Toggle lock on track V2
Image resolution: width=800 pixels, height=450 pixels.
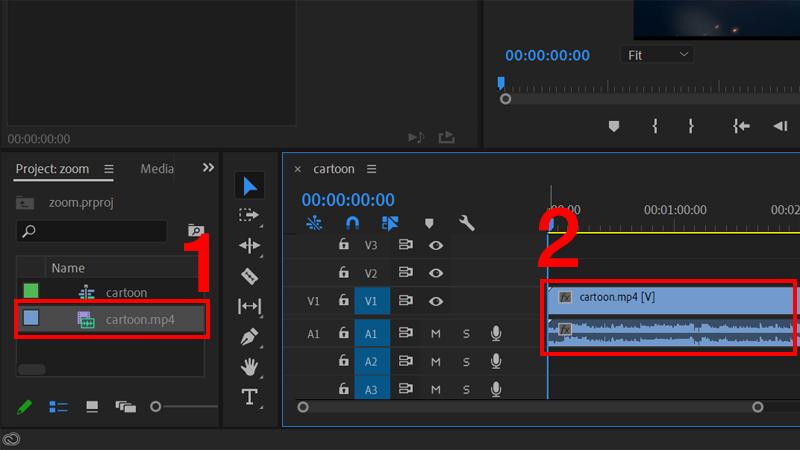tap(344, 272)
